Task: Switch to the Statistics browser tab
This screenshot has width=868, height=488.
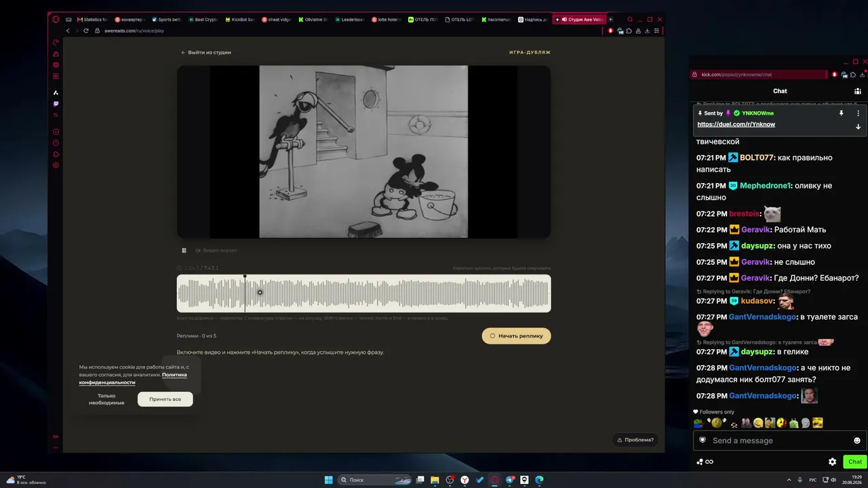Action: pyautogui.click(x=93, y=20)
